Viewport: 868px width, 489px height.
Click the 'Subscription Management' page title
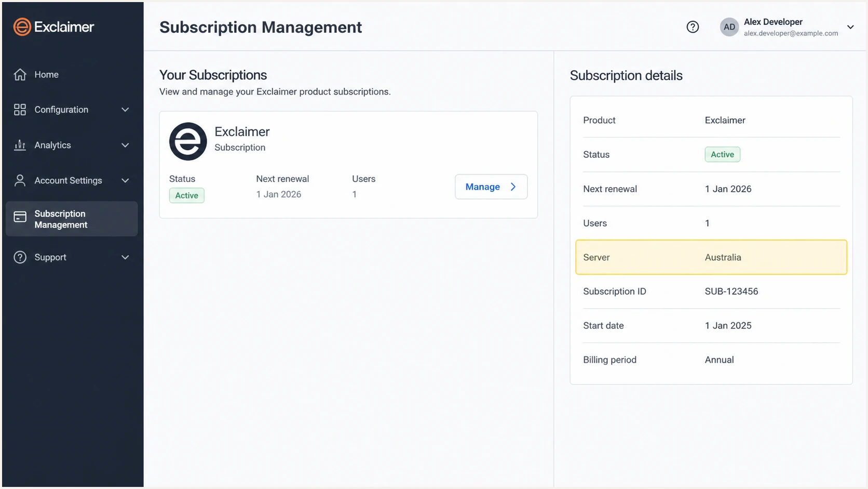coord(261,27)
